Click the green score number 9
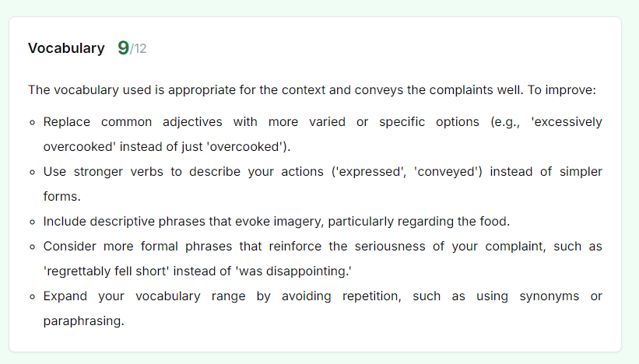The width and height of the screenshot is (639, 364). tap(123, 47)
